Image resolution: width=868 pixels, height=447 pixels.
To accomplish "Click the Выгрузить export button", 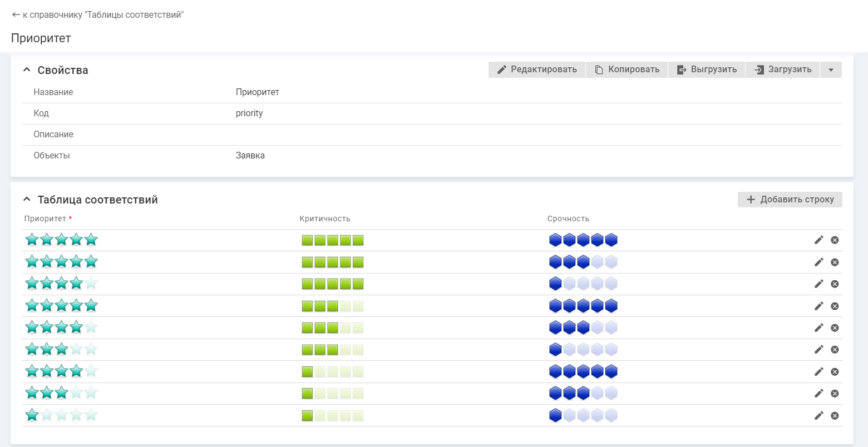I will point(707,69).
